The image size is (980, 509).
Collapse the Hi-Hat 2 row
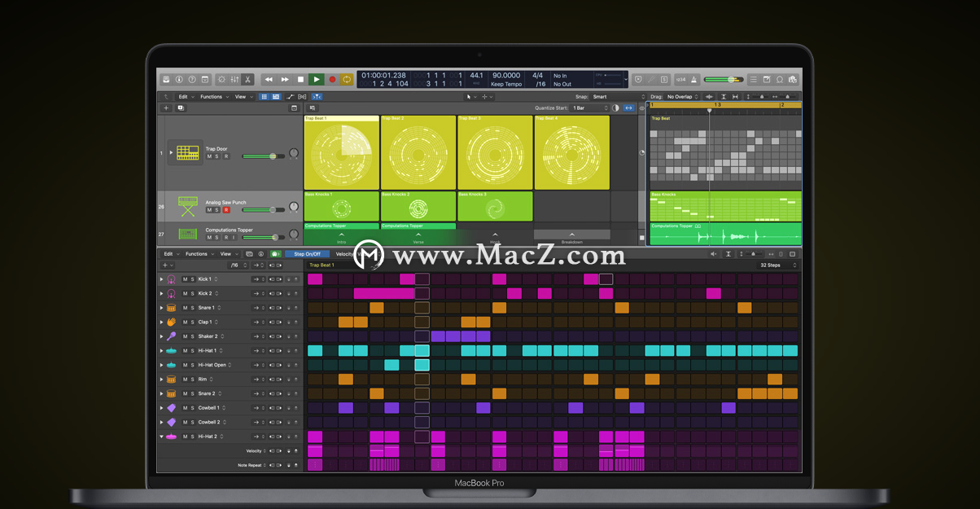(x=161, y=437)
